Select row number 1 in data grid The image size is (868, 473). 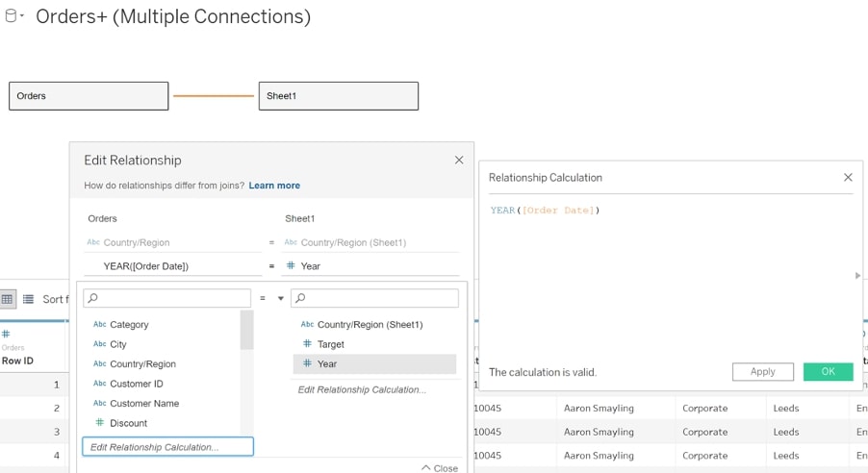pyautogui.click(x=57, y=385)
